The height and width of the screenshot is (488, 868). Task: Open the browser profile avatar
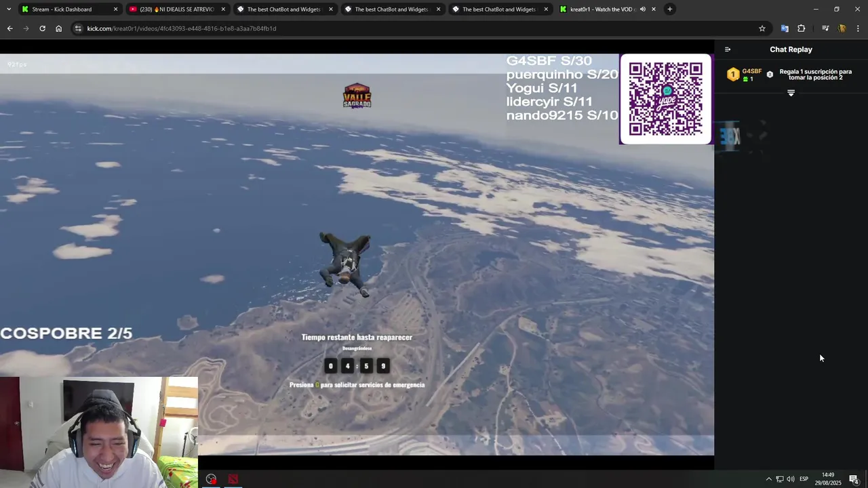click(842, 28)
